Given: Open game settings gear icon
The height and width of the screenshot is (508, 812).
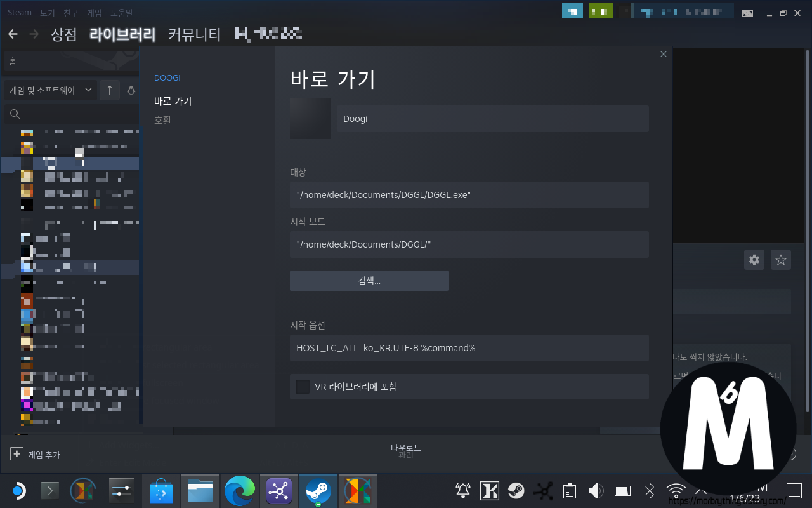Looking at the screenshot, I should (754, 259).
